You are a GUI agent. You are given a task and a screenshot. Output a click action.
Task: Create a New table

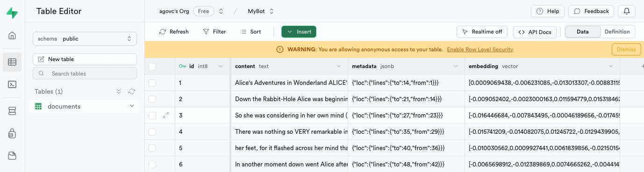click(85, 59)
